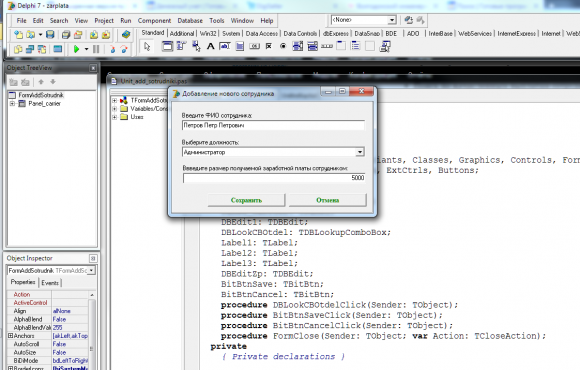Close the Object TreeView panel
580x370 pixels.
(x=93, y=68)
